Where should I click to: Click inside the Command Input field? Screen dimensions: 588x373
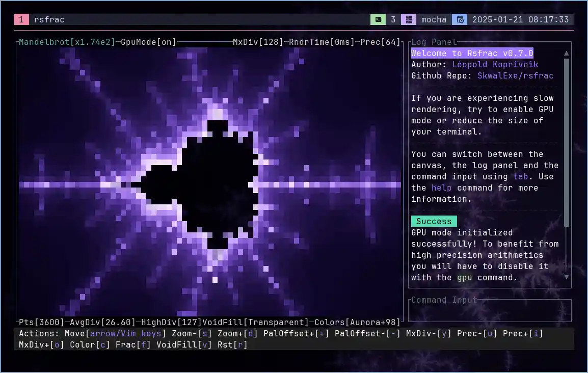(489, 311)
